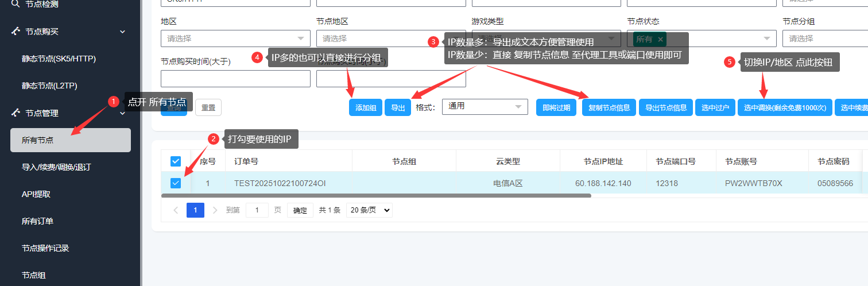Click the 选中调换 button
Viewport: 868px width, 286px height.
(x=784, y=107)
